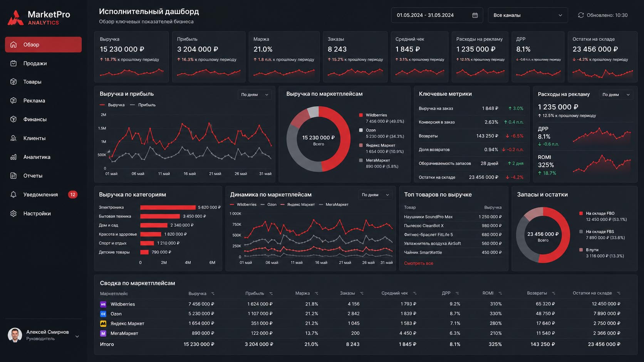Click the Wildberries WB logo icon in table
644x362 pixels.
pyautogui.click(x=103, y=304)
